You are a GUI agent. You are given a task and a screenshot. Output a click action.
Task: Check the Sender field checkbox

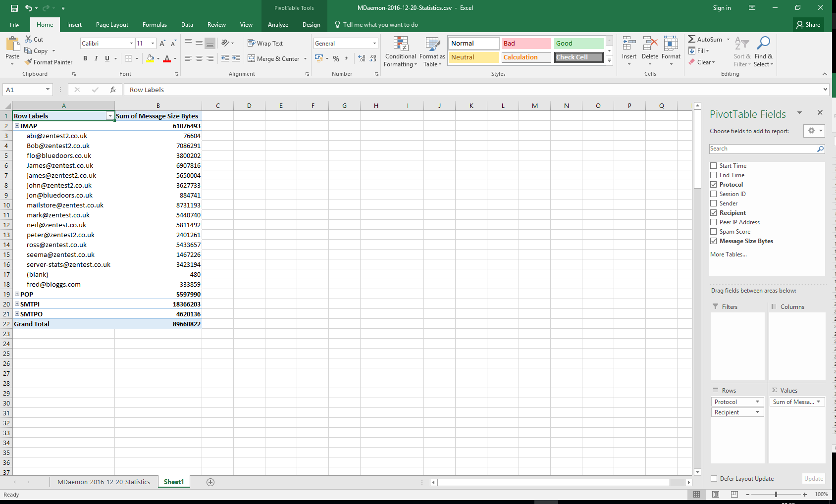coord(714,203)
